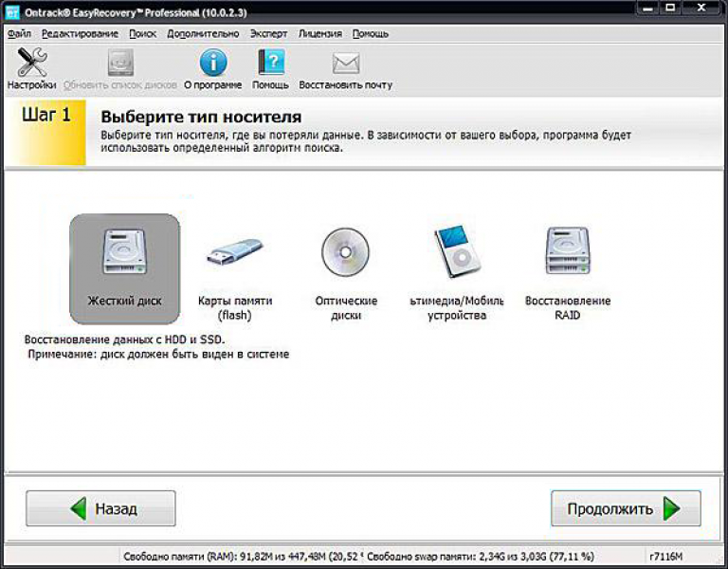Image resolution: width=728 pixels, height=569 pixels.
Task: Open the Помощь help book icon
Action: pyautogui.click(x=271, y=63)
